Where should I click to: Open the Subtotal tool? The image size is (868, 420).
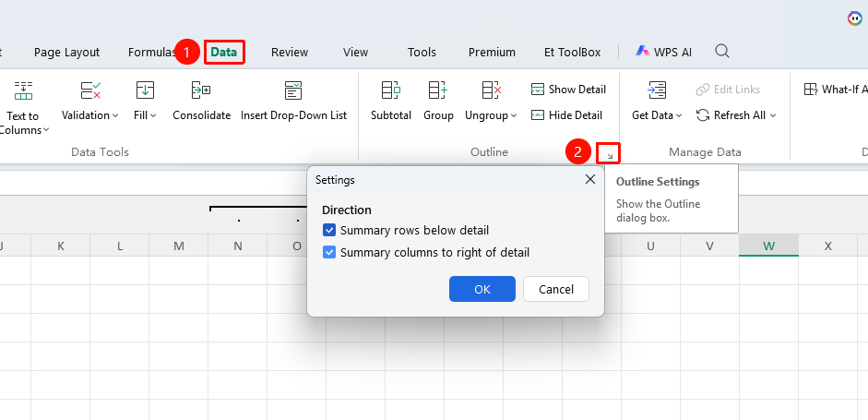point(391,101)
